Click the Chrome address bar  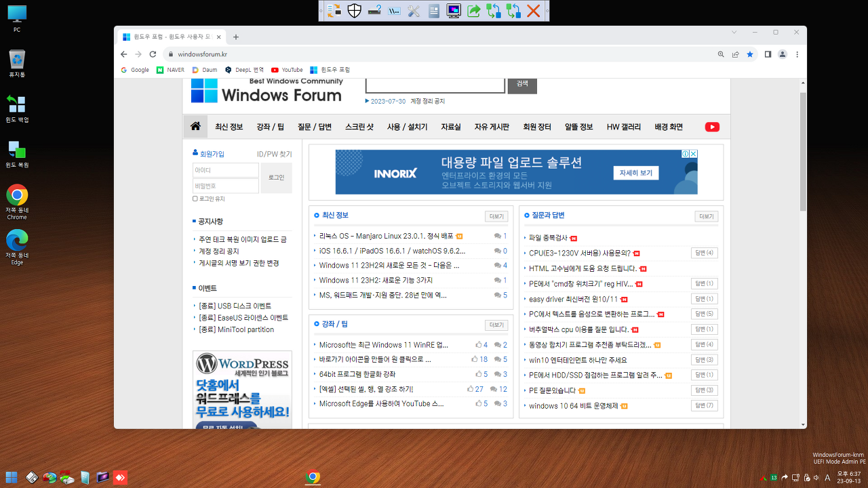pyautogui.click(x=441, y=54)
